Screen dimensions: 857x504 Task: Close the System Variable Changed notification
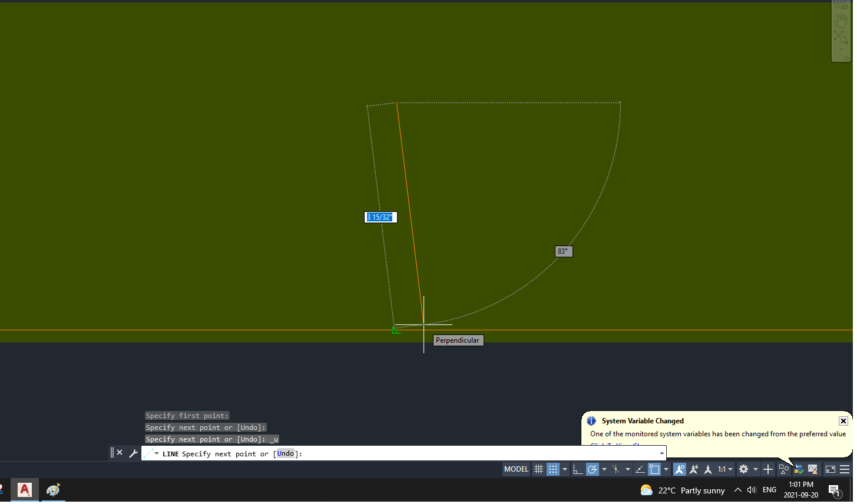coord(843,420)
